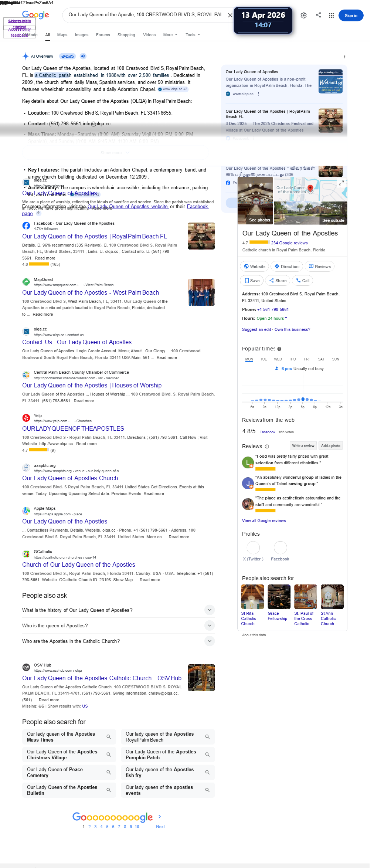Switch to the Forums tab
374x868 pixels.
(103, 35)
